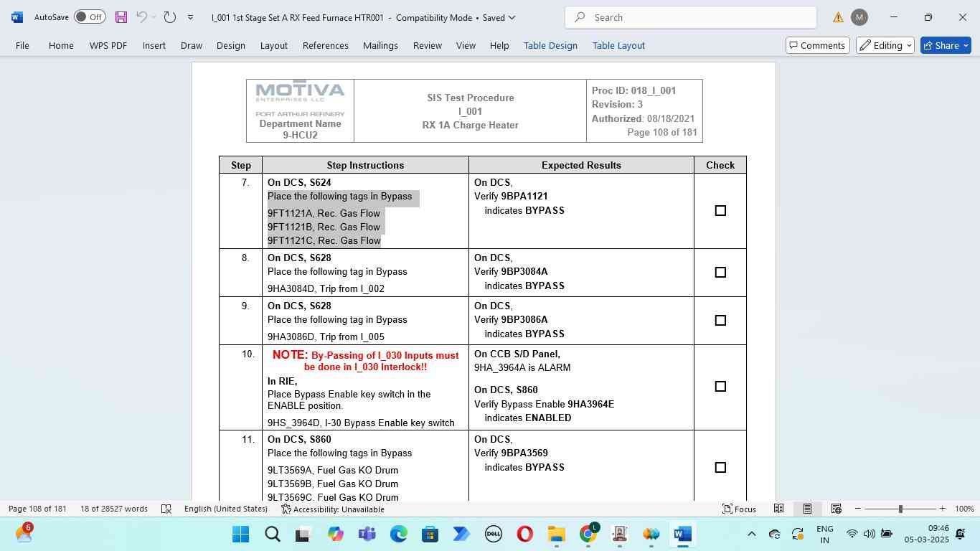Click the spelling proofing status icon

point(166,509)
